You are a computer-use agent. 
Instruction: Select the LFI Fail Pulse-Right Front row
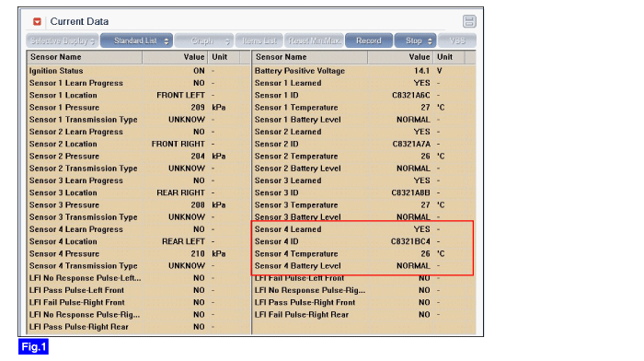[x=139, y=303]
